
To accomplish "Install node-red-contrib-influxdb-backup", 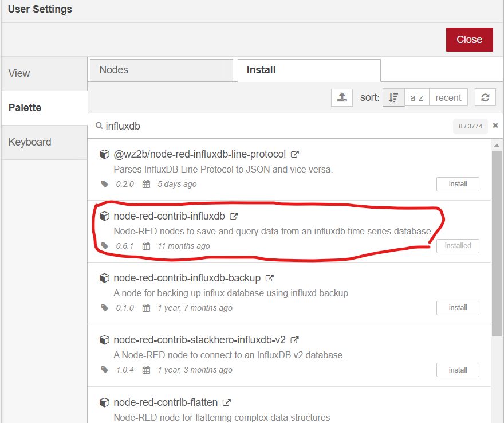I will 458,308.
